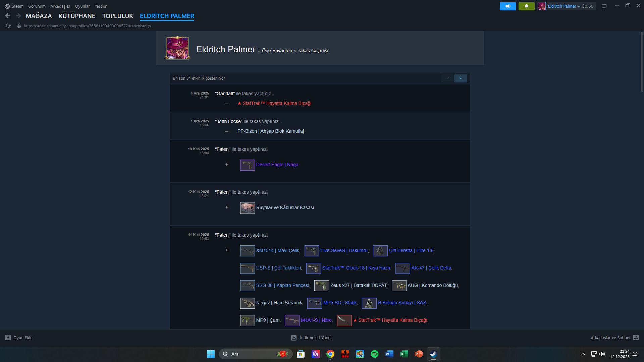Click the Big Picture monitor icon
This screenshot has height=362, width=644.
(x=604, y=6)
